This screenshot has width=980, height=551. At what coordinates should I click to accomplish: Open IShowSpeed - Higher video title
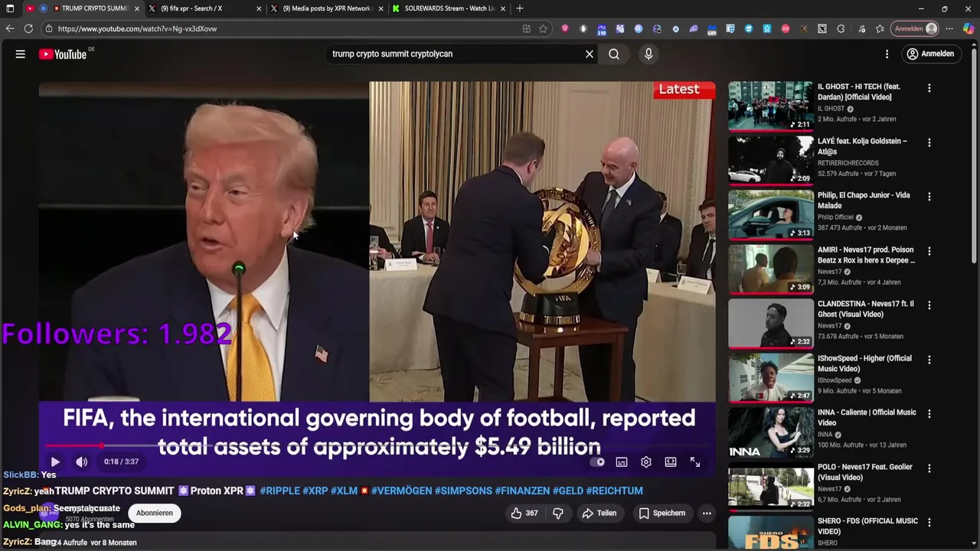pos(864,364)
